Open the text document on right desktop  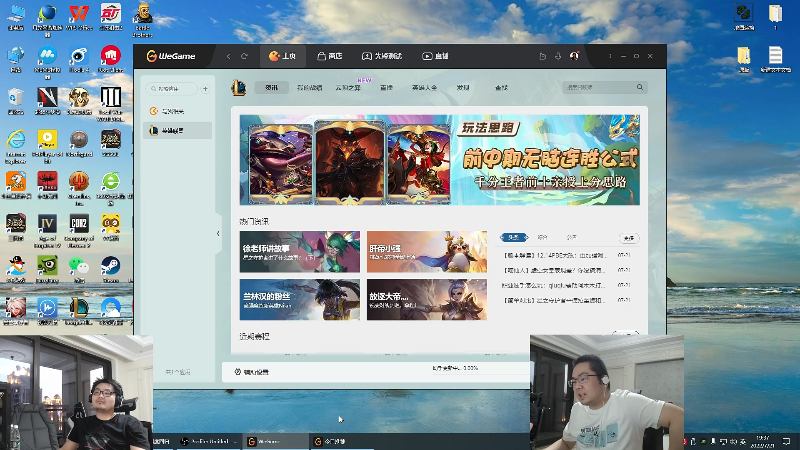click(x=776, y=59)
